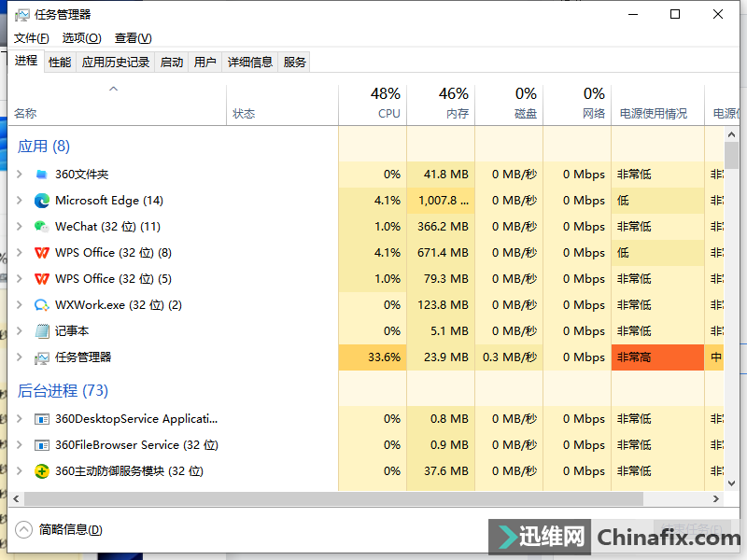The image size is (747, 560).
Task: Select the 应用 (8) group header
Action: (44, 147)
